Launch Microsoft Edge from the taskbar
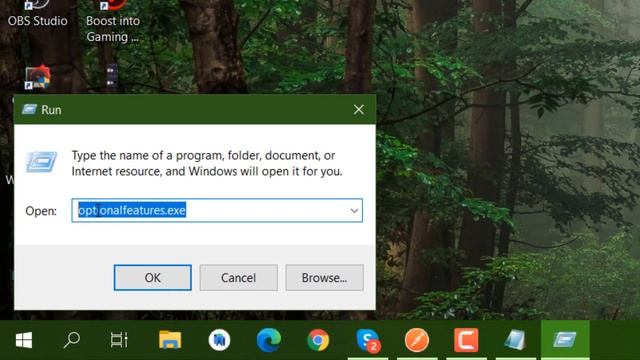 (269, 340)
